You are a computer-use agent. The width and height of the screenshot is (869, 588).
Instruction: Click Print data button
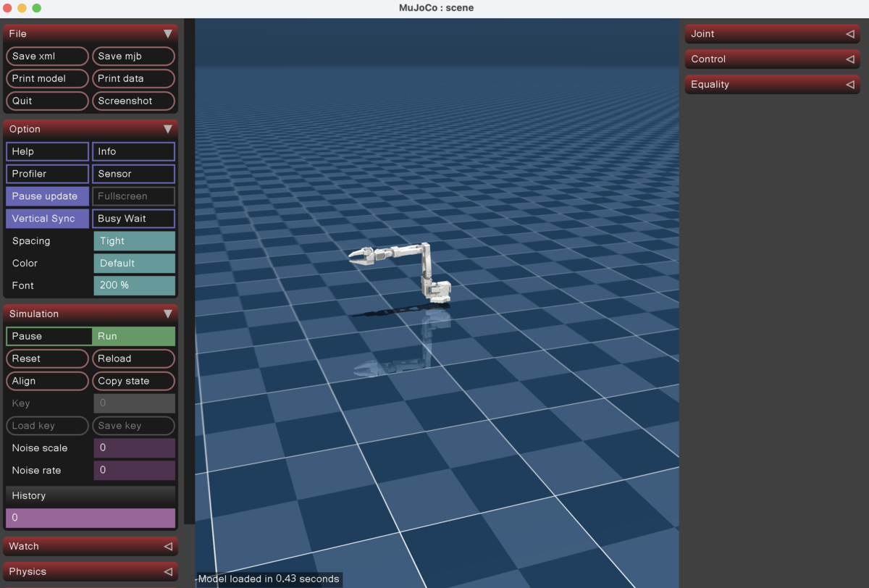point(133,78)
